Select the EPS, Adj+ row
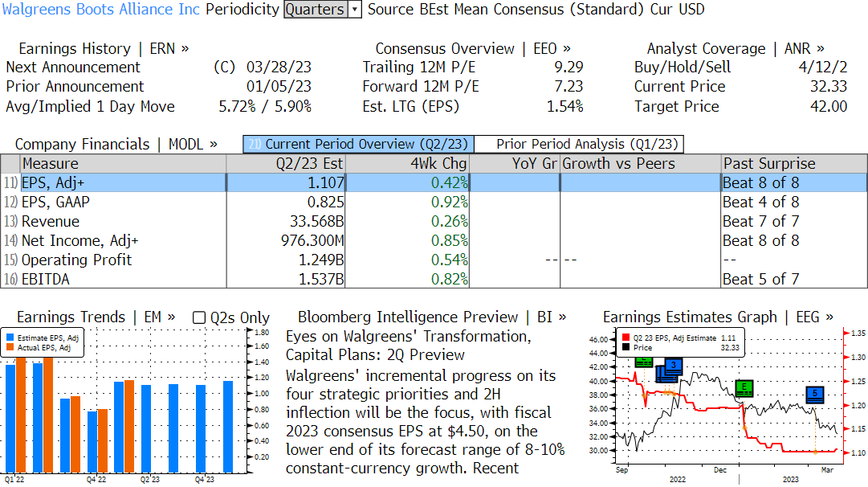Viewport: 868px width, 487px height. (x=434, y=183)
